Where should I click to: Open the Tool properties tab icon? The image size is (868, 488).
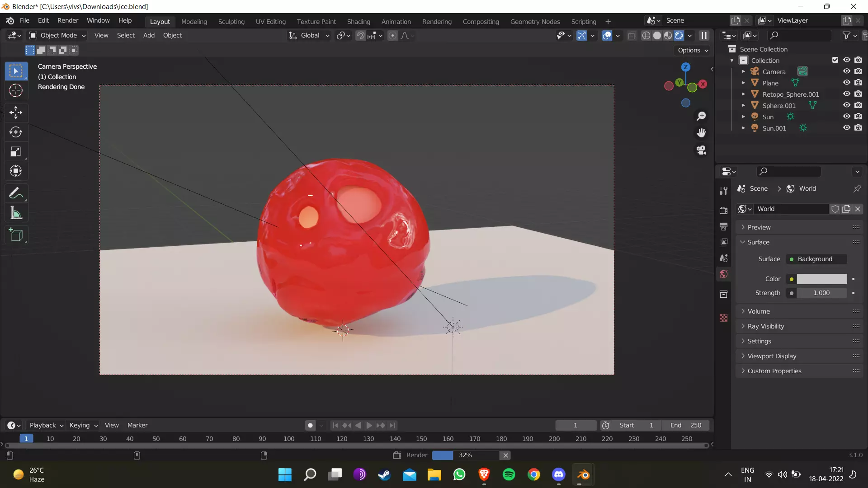click(x=724, y=191)
